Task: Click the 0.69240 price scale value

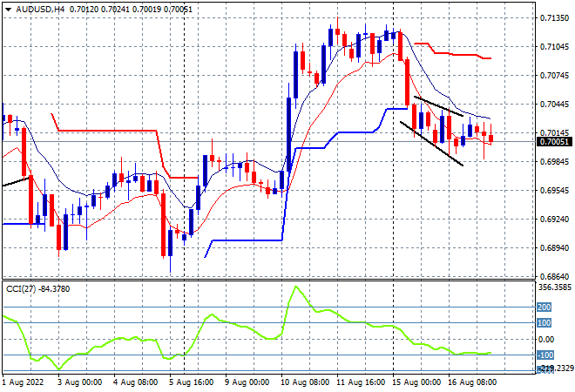Action: pyautogui.click(x=554, y=219)
